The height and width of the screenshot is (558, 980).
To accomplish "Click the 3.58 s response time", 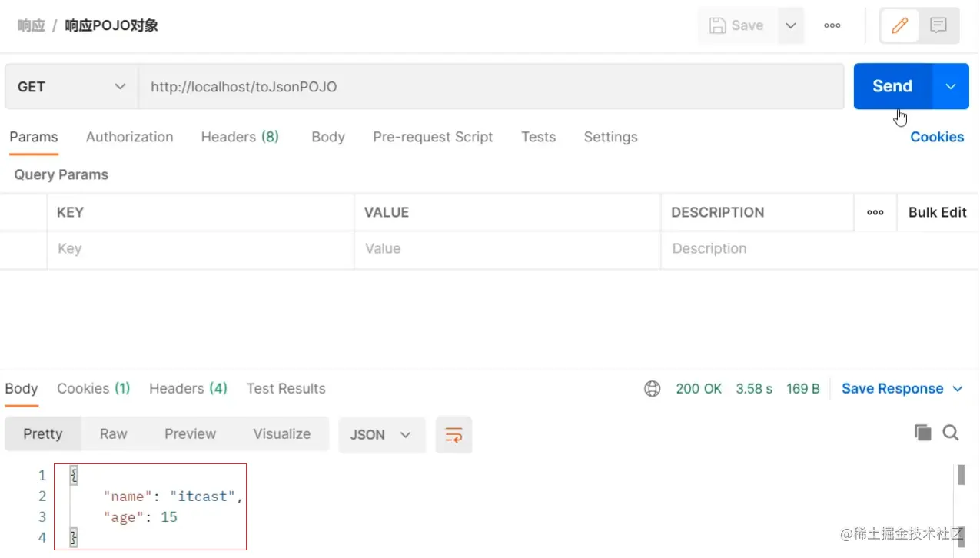I will [754, 389].
